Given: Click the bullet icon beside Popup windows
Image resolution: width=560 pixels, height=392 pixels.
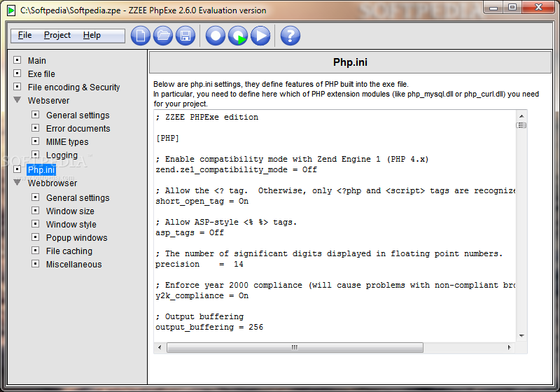Looking at the screenshot, I should tap(36, 237).
